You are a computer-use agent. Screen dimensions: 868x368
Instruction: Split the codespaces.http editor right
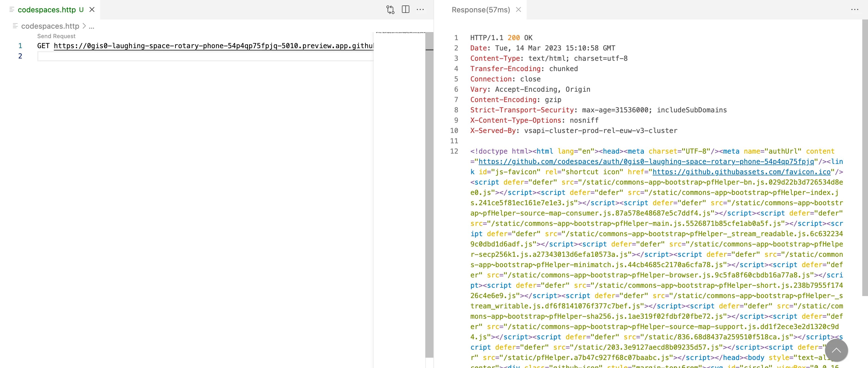[406, 9]
